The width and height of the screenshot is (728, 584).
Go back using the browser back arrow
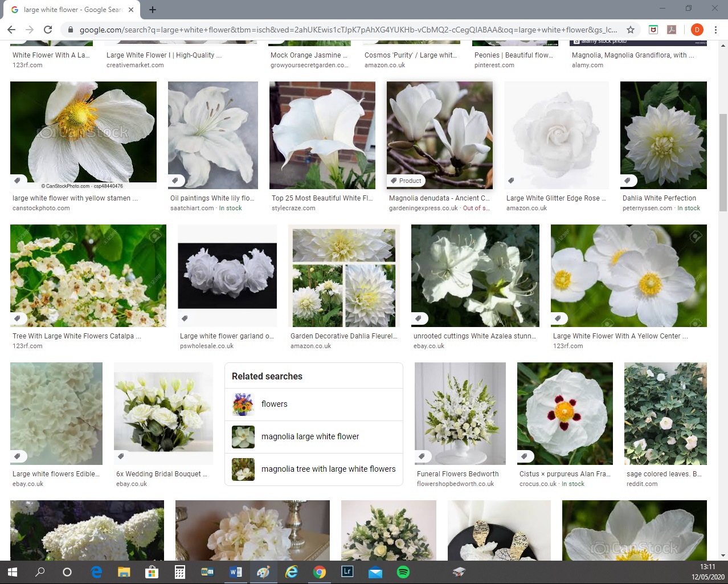(x=11, y=30)
